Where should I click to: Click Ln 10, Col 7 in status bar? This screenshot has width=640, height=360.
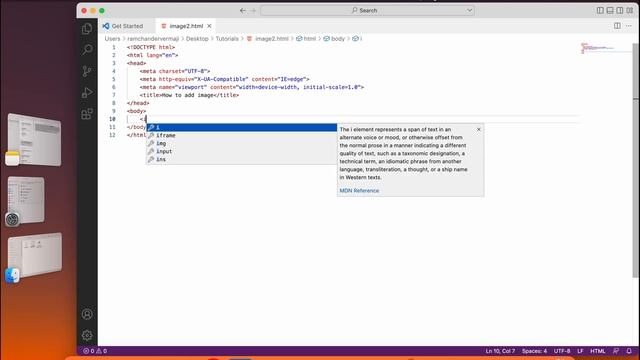[500, 351]
